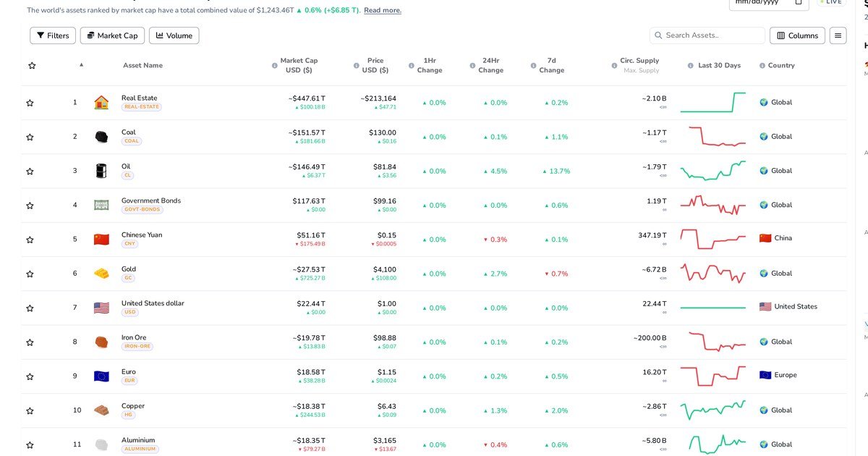Click the CNY ticker tag

coord(130,244)
